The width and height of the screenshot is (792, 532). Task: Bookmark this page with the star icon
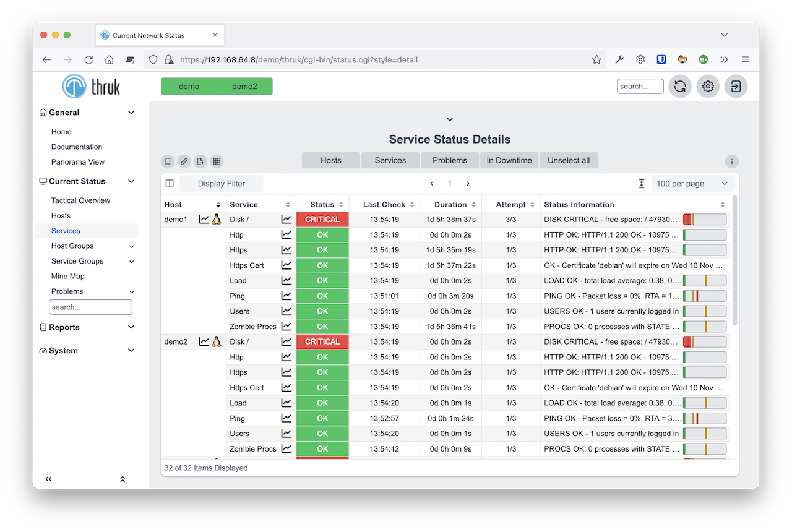point(596,60)
